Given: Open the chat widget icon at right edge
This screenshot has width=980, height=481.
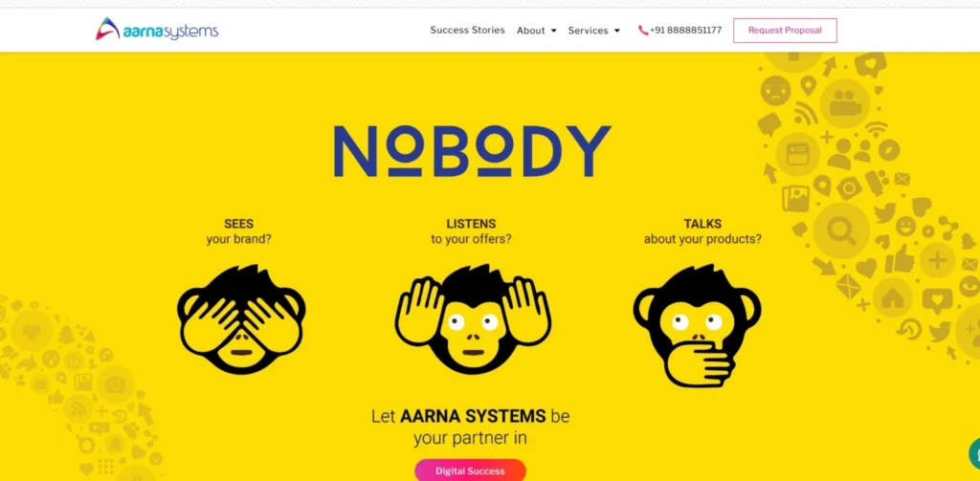Looking at the screenshot, I should (973, 453).
